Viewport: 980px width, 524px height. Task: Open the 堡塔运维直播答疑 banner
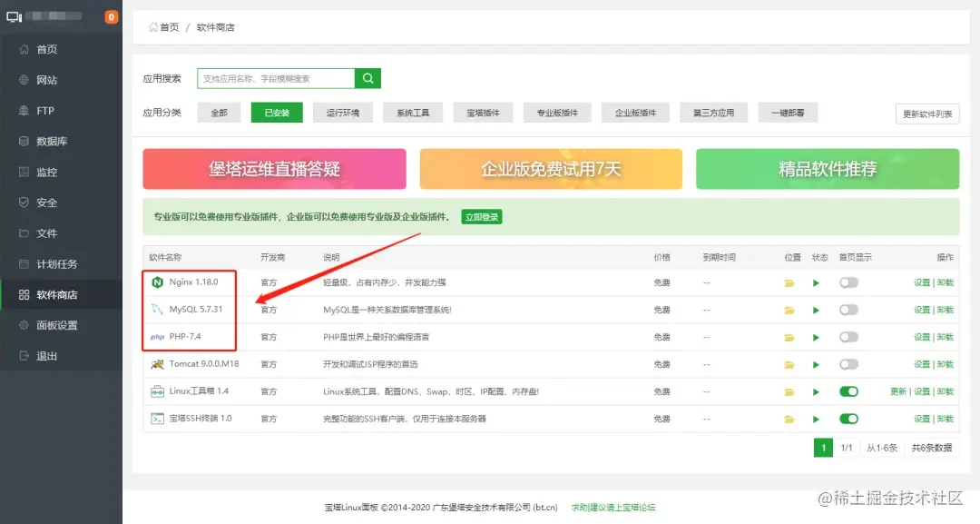pyautogui.click(x=274, y=169)
